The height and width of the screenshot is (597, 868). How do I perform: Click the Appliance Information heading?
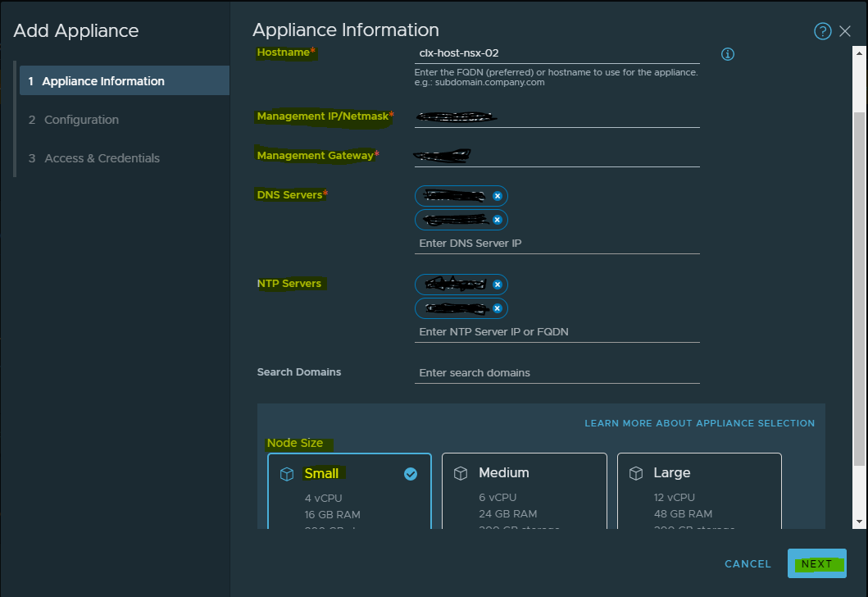(x=346, y=30)
